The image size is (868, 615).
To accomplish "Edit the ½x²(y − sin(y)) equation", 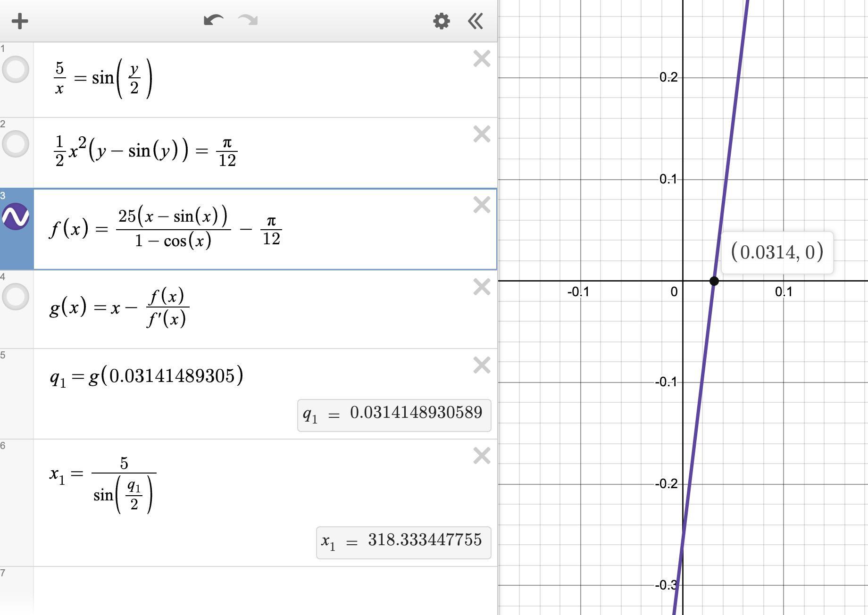I will (146, 151).
